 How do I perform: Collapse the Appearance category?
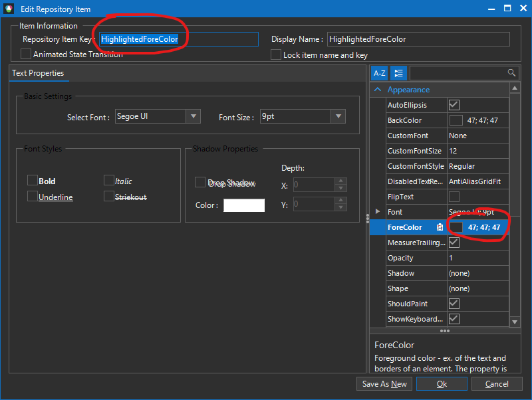378,90
